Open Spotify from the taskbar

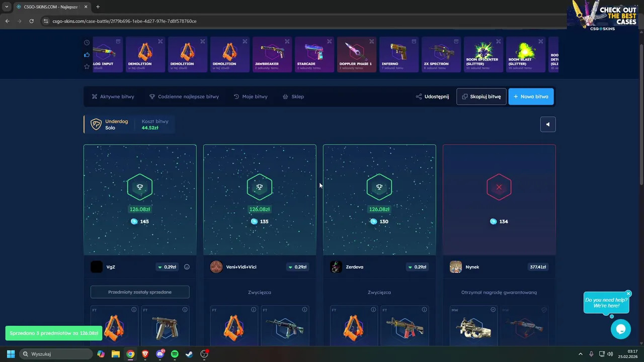(175, 354)
